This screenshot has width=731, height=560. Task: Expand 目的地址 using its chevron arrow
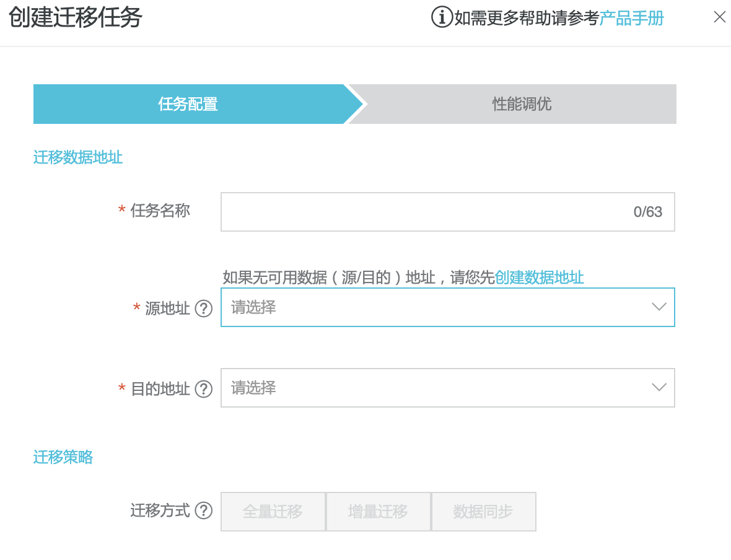659,388
